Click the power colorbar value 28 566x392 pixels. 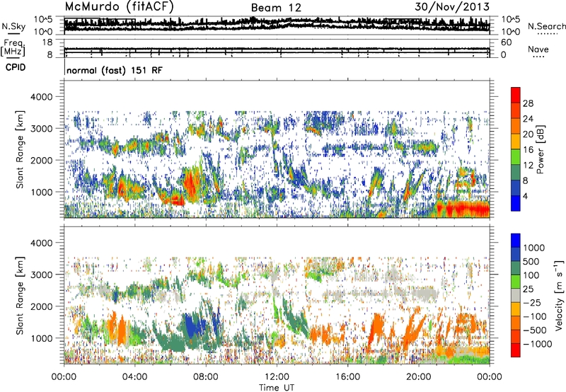pos(528,103)
